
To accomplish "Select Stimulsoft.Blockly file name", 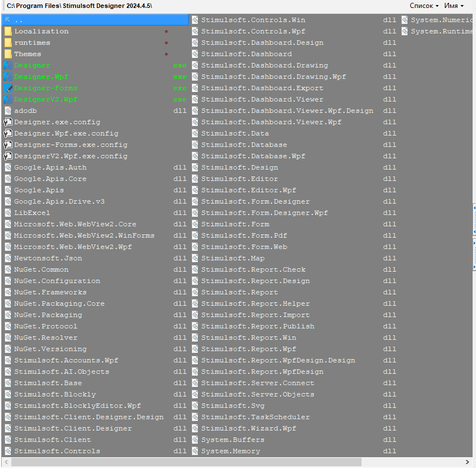I will [x=55, y=394].
